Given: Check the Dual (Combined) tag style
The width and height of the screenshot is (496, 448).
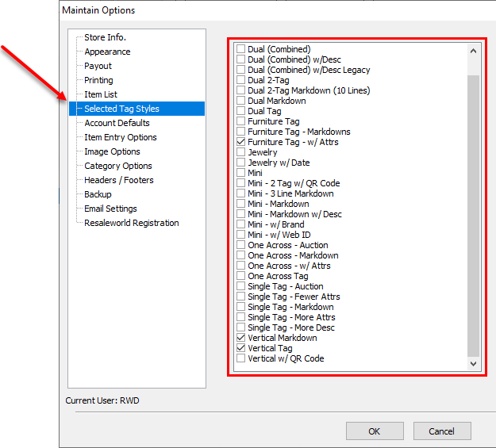Looking at the screenshot, I should pyautogui.click(x=240, y=48).
